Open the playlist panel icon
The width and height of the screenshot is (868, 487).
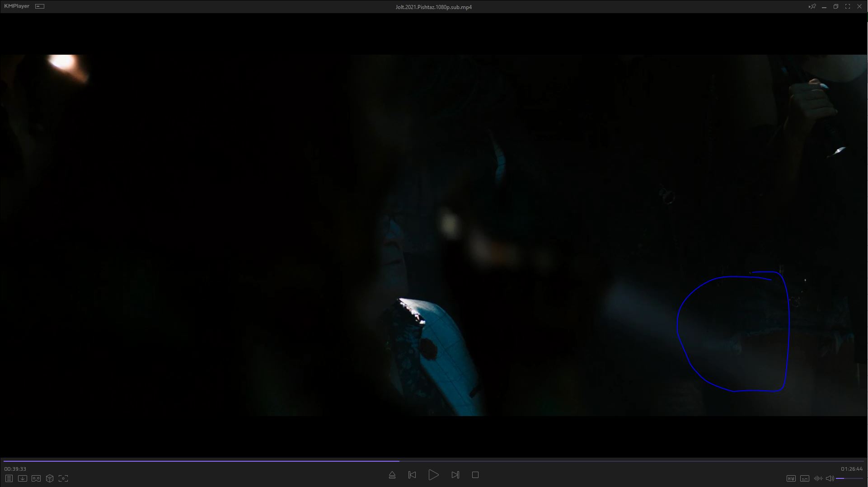pos(9,478)
